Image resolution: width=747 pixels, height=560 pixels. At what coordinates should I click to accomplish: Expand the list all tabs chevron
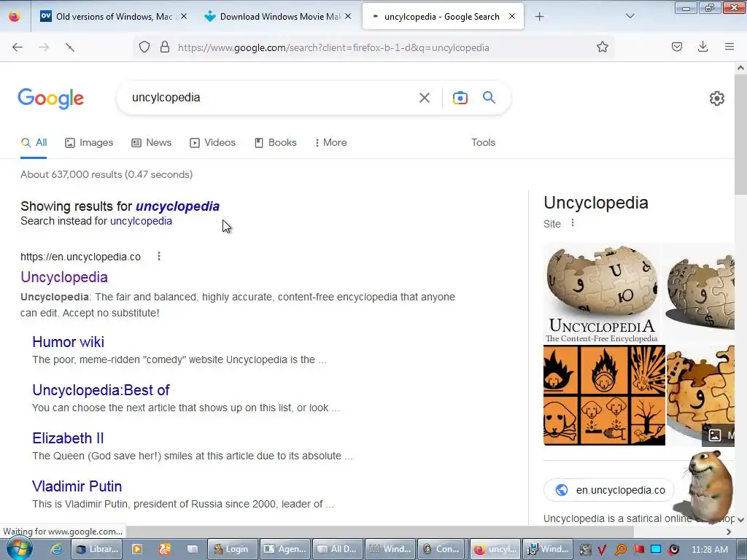[630, 16]
